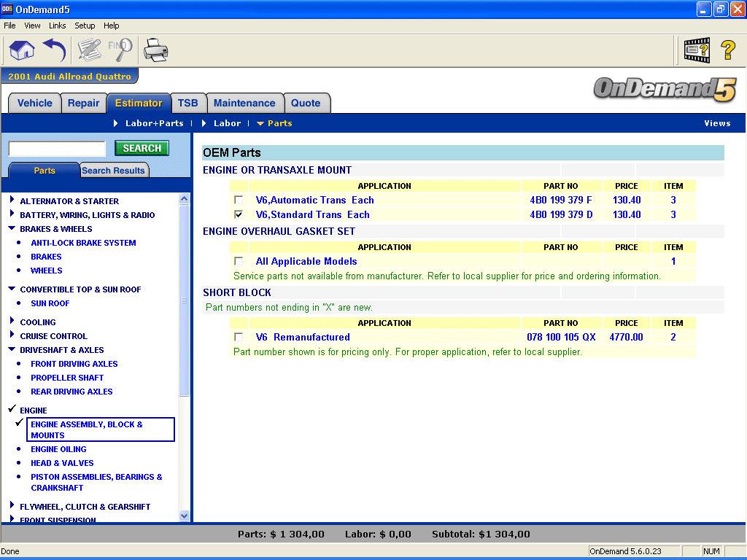Open HEAD & VALVES subcategory
Screen dimensions: 747x560
pyautogui.click(x=62, y=463)
